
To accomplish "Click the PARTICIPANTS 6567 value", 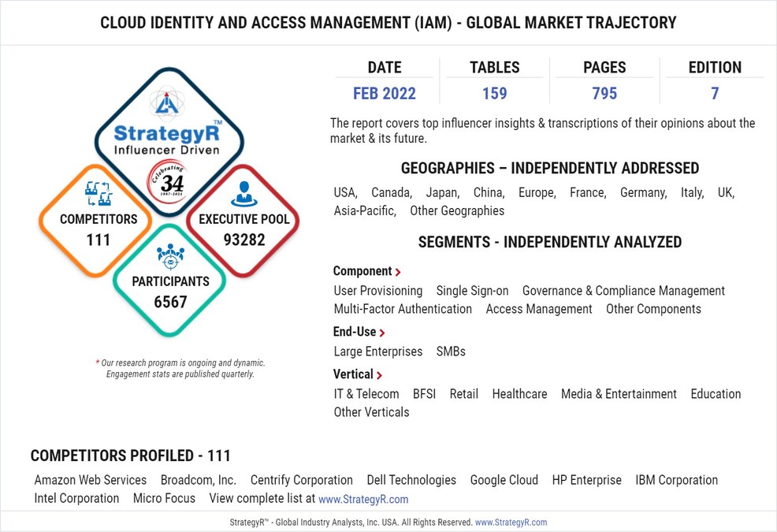I will [170, 302].
